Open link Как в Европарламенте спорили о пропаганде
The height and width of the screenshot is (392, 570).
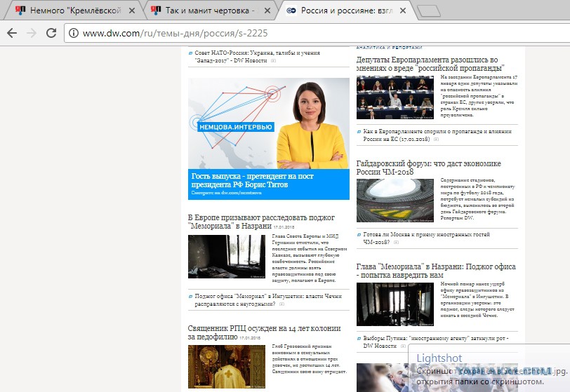click(x=437, y=135)
